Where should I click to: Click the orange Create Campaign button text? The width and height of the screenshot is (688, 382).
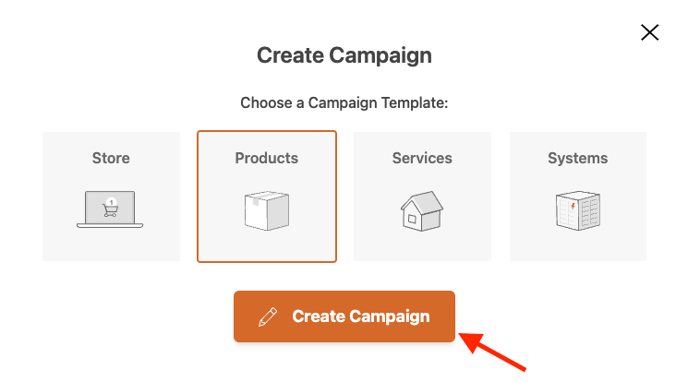click(x=361, y=316)
